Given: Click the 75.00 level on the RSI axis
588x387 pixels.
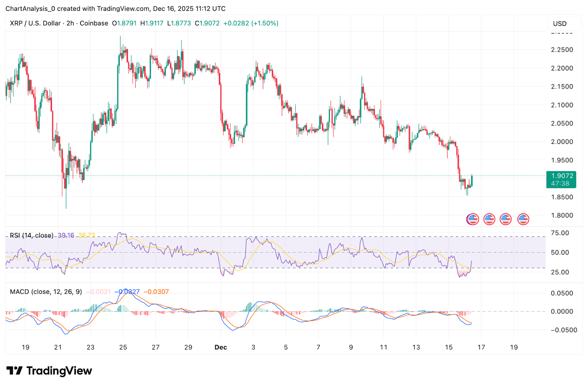Looking at the screenshot, I should tap(560, 233).
